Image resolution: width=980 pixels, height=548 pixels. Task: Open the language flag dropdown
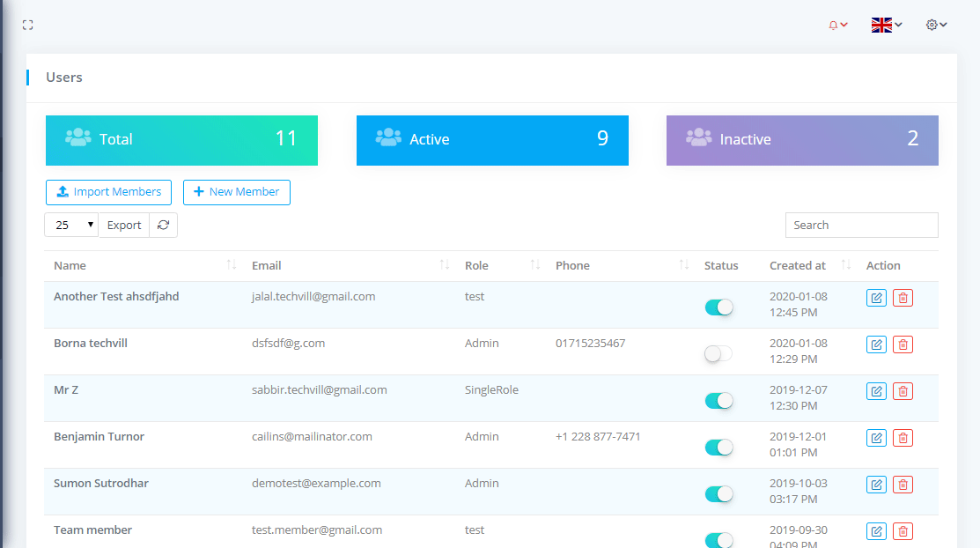886,26
